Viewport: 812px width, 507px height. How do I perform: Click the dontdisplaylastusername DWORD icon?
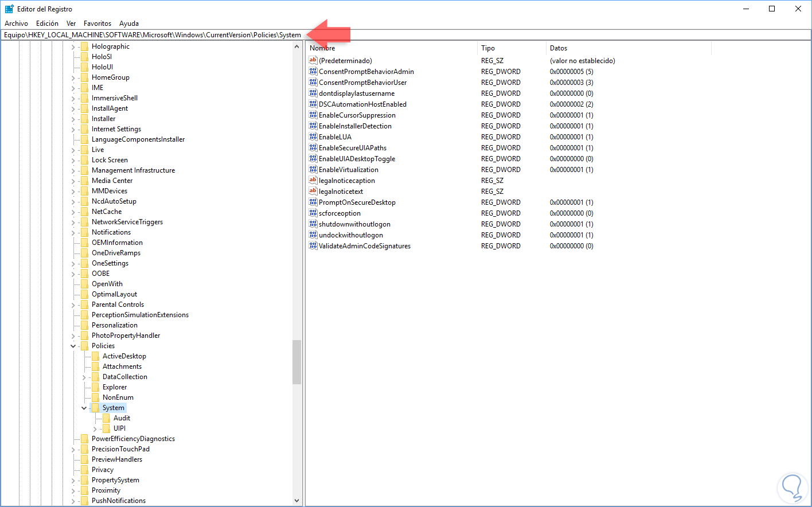[313, 93]
